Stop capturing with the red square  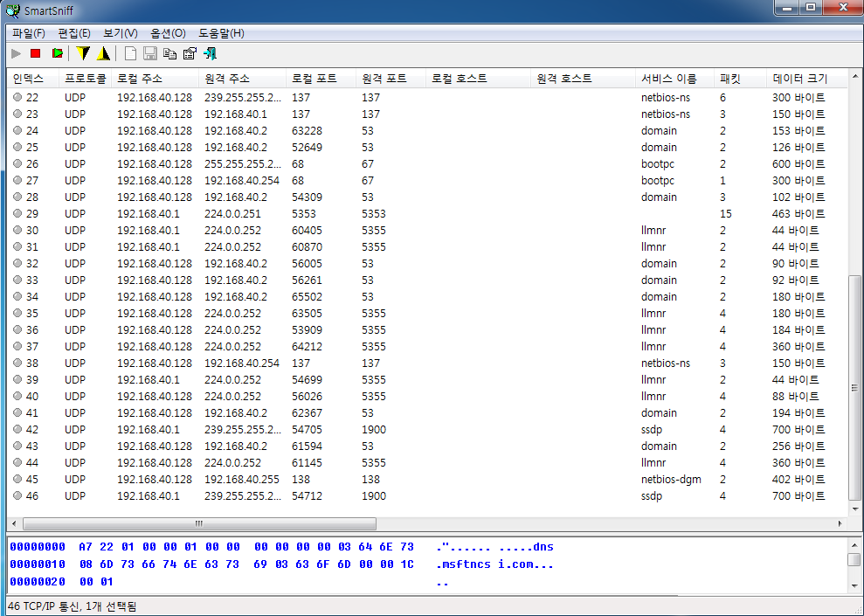(35, 53)
